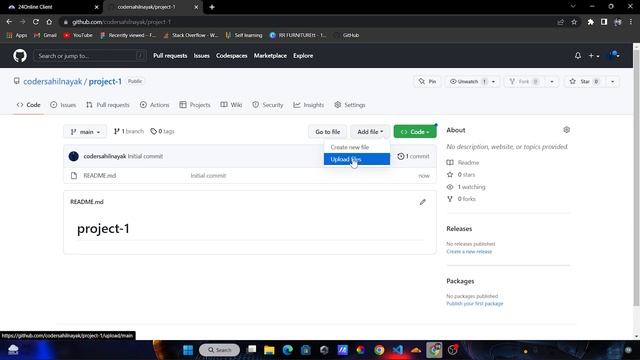
Task: Open Microsoft Store from taskbar
Action: pos(306,350)
